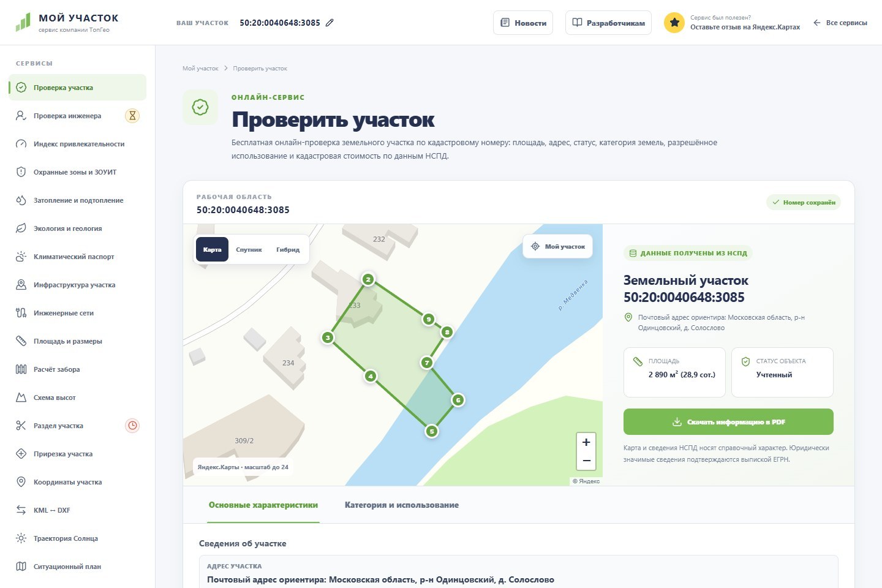Select the Карта map mode

tap(212, 249)
